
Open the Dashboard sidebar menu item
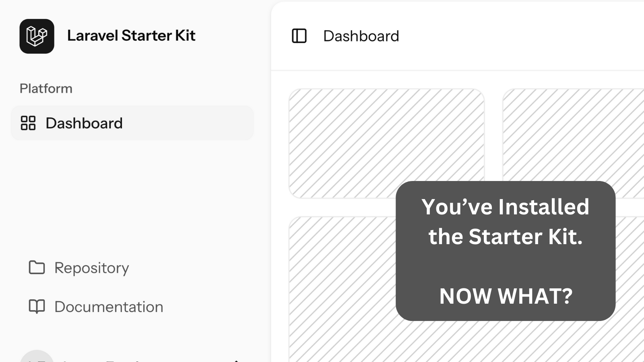(x=132, y=123)
